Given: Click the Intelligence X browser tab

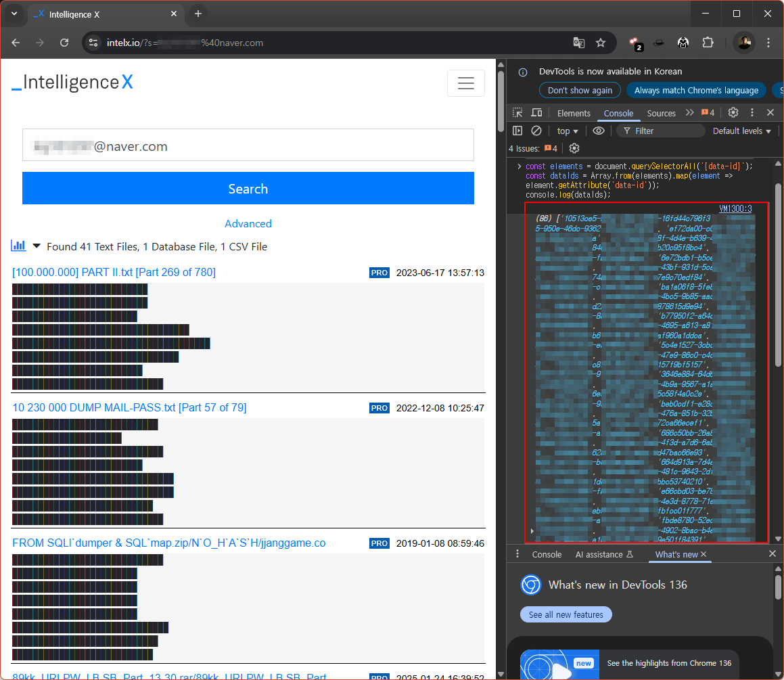Looking at the screenshot, I should pos(106,14).
